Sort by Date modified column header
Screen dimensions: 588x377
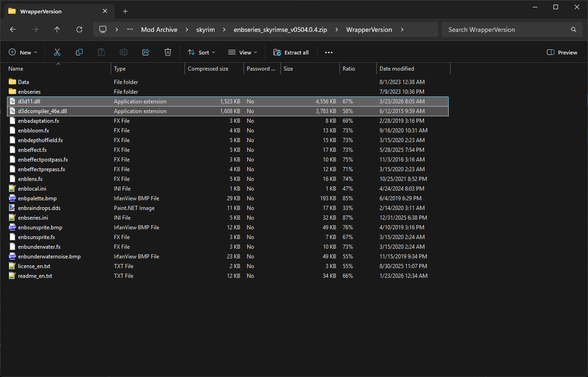click(413, 69)
